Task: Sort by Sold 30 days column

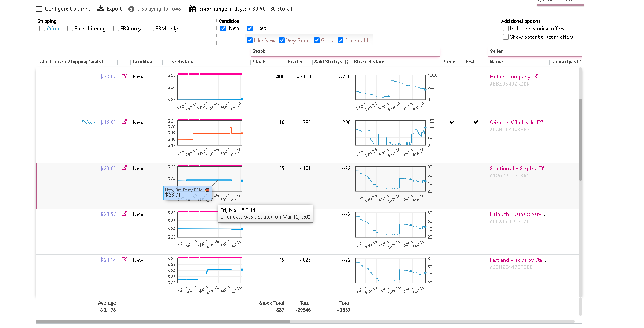Action: (x=328, y=62)
